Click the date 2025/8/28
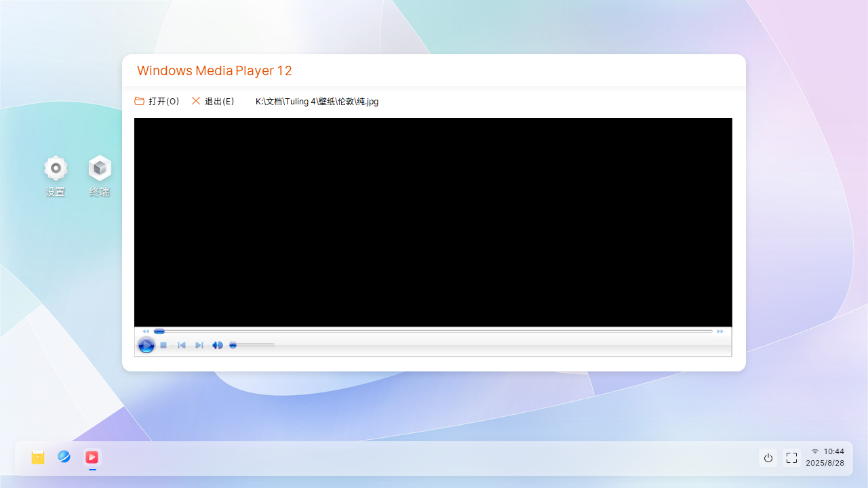Image resolution: width=868 pixels, height=488 pixels. click(x=825, y=463)
